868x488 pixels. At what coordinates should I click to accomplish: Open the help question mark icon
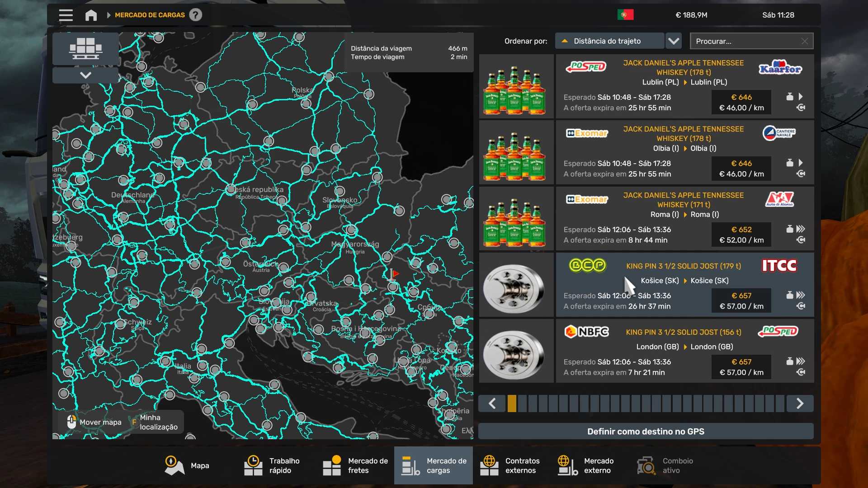pyautogui.click(x=195, y=15)
